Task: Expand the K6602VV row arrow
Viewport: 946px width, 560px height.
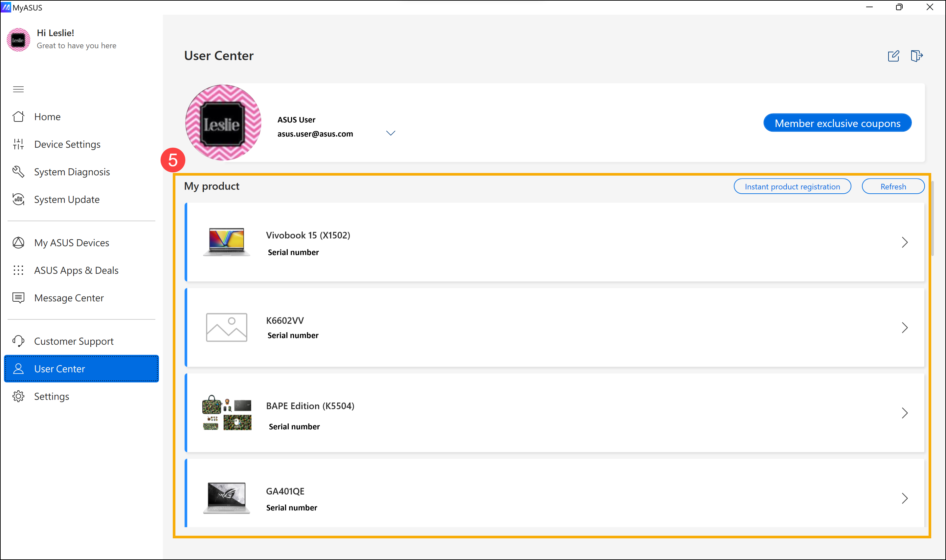Action: point(905,328)
